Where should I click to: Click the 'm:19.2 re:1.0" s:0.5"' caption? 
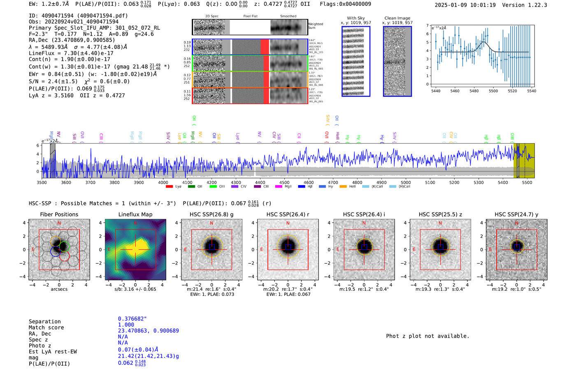[x=517, y=289]
